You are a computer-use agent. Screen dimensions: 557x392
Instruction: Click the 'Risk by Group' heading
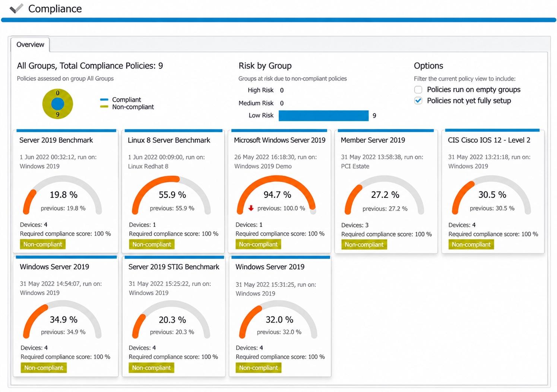(265, 66)
